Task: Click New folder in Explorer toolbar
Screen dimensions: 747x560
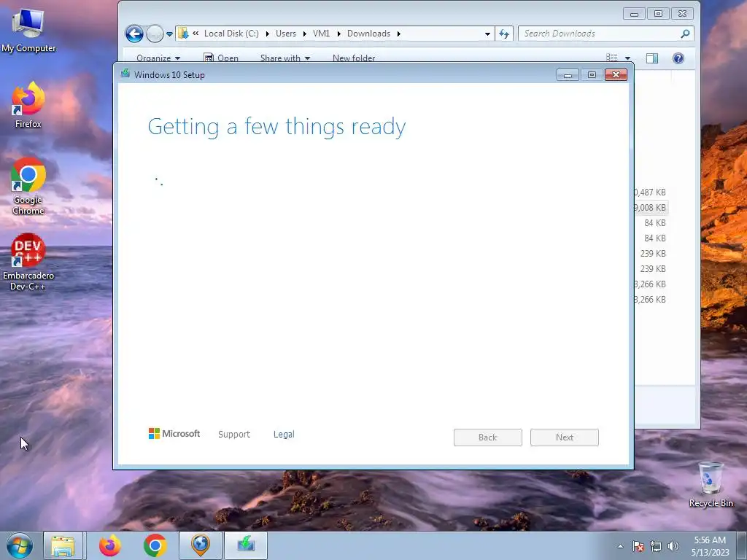Action: tap(354, 58)
